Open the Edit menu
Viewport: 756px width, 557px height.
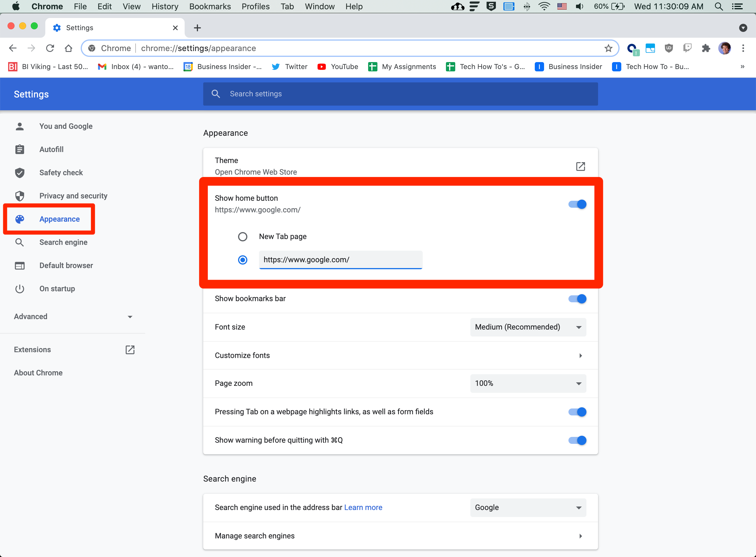click(x=105, y=6)
